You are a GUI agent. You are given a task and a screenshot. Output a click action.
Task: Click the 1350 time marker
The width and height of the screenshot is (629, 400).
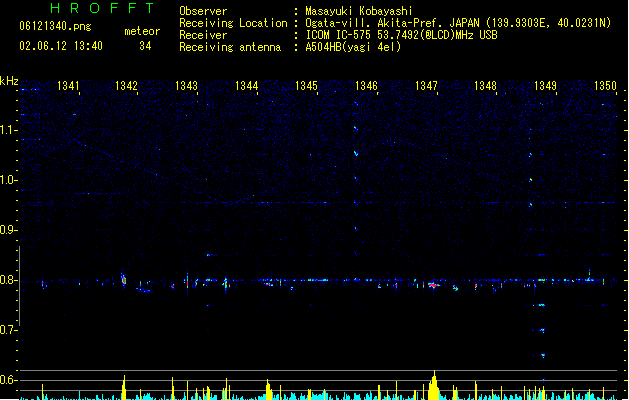tap(605, 86)
